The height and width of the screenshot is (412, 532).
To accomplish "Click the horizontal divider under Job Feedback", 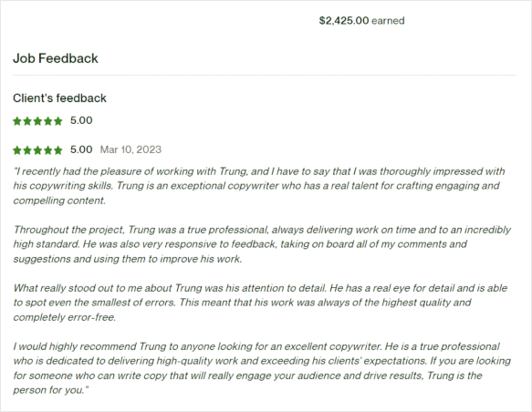I will 265,76.
